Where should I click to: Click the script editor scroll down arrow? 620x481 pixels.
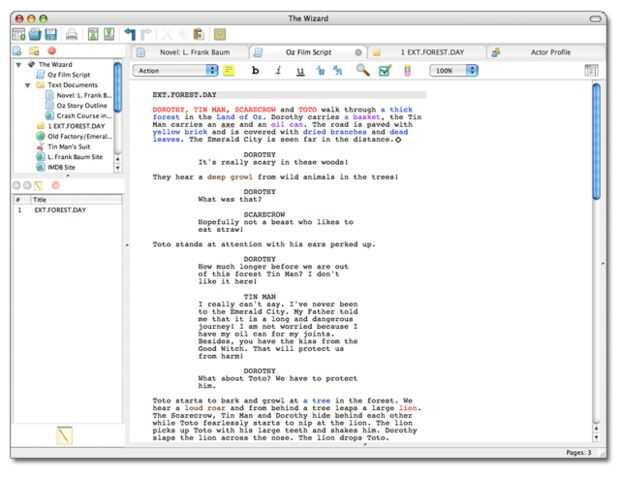click(596, 438)
